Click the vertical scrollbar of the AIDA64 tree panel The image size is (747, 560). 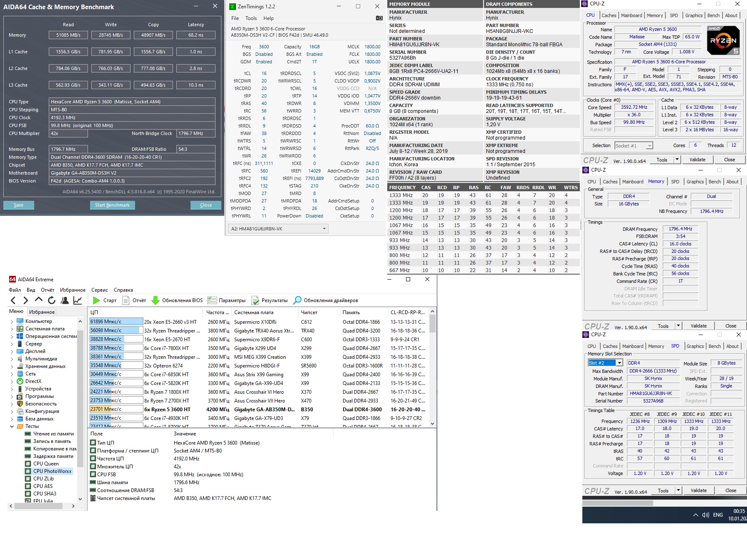click(80, 410)
